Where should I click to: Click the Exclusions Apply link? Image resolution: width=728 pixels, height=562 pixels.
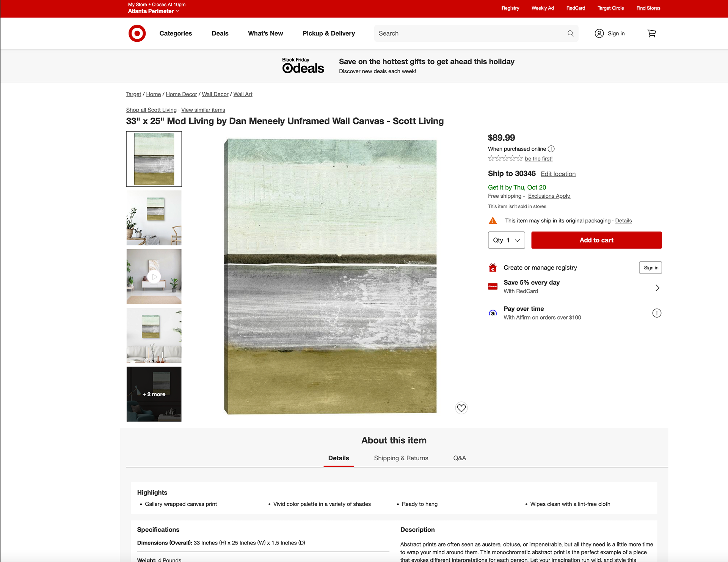pyautogui.click(x=549, y=196)
